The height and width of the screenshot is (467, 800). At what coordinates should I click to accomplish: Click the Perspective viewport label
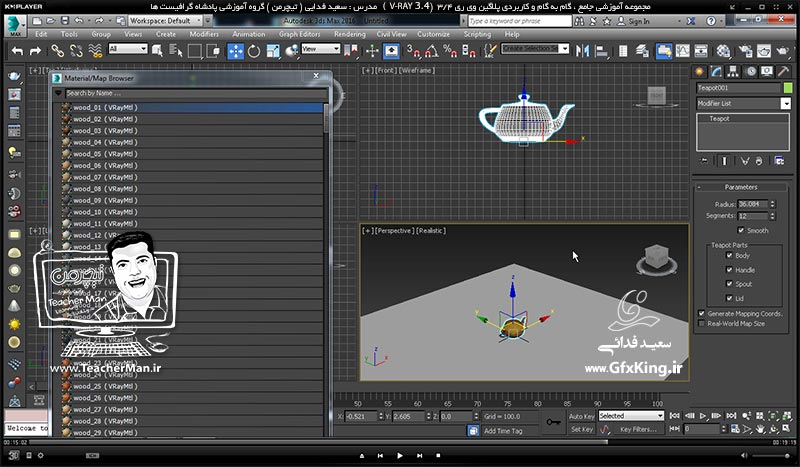pyautogui.click(x=394, y=231)
